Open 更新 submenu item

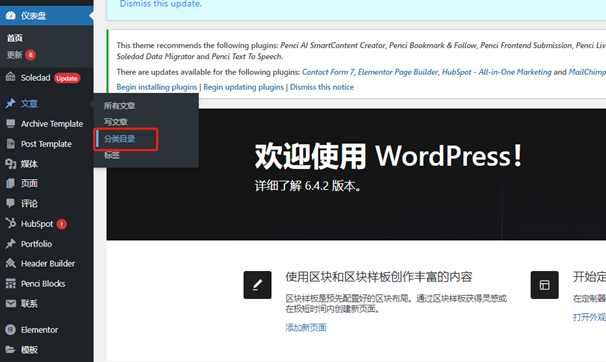coord(15,55)
